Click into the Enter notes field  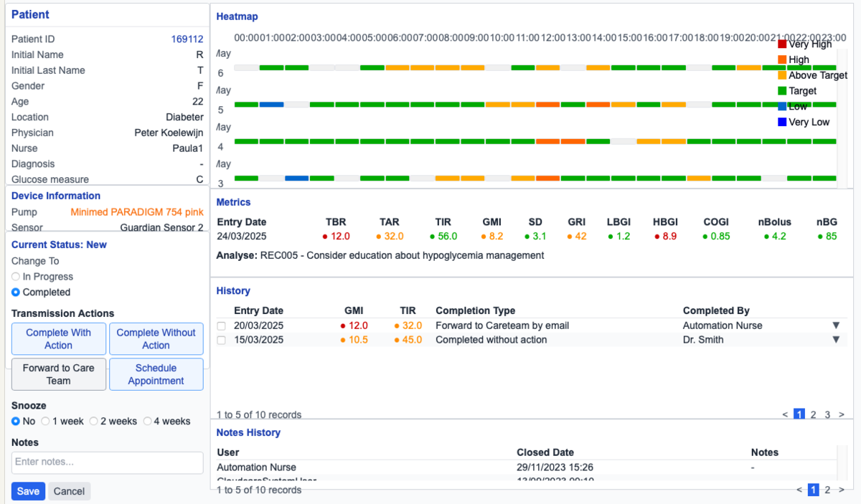[108, 462]
